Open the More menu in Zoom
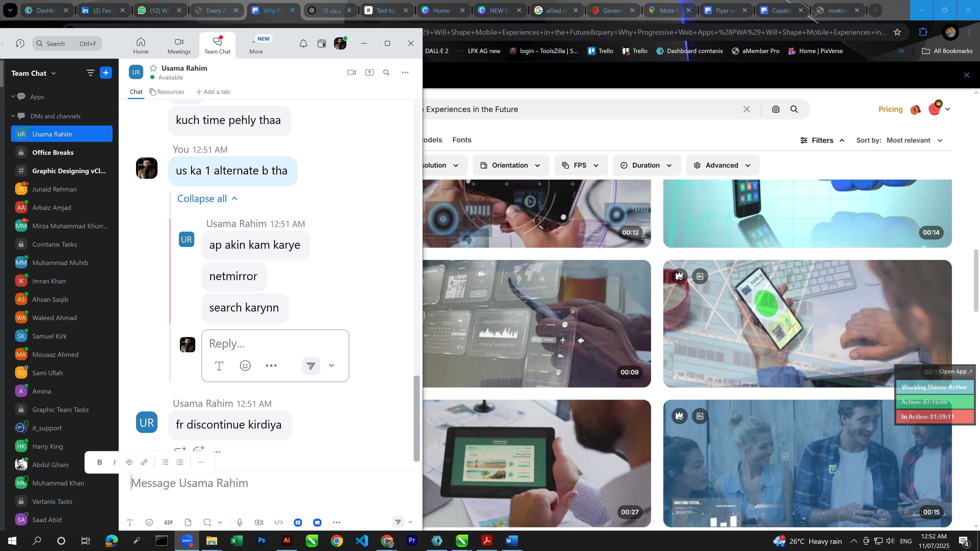The width and height of the screenshot is (980, 551). (x=256, y=46)
